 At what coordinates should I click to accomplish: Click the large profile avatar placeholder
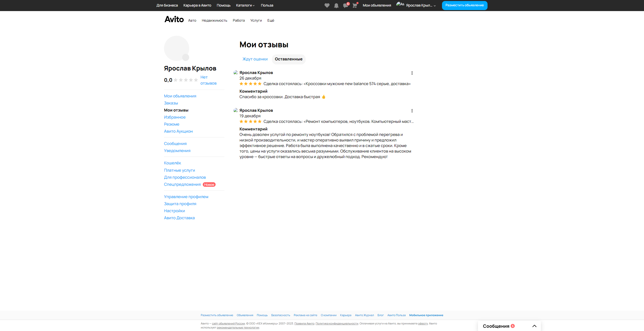176,48
